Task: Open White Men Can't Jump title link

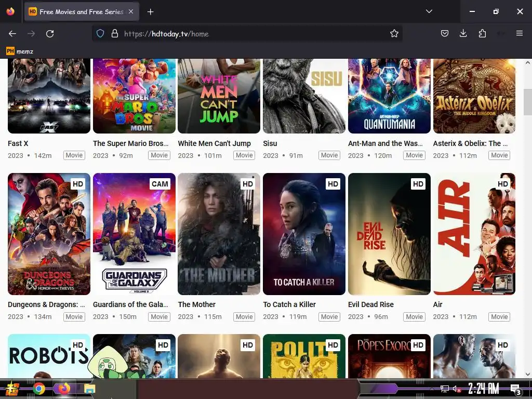Action: [215, 143]
